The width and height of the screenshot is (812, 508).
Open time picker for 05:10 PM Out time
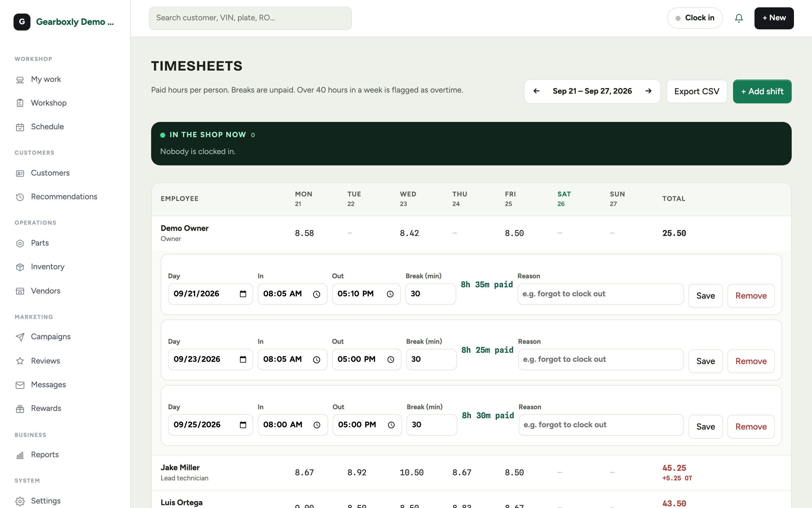(x=390, y=294)
